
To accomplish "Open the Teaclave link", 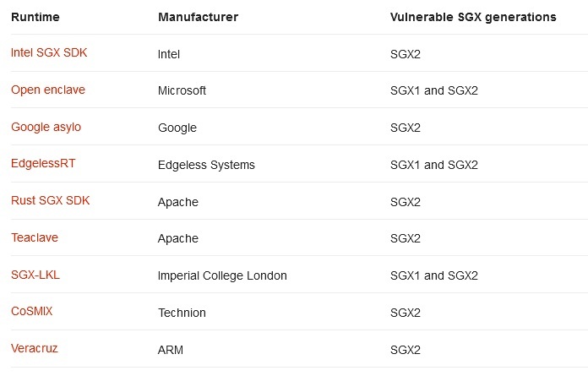I will (35, 238).
